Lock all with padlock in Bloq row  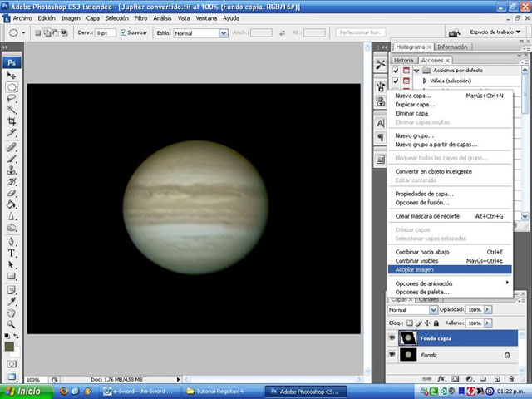tap(436, 323)
